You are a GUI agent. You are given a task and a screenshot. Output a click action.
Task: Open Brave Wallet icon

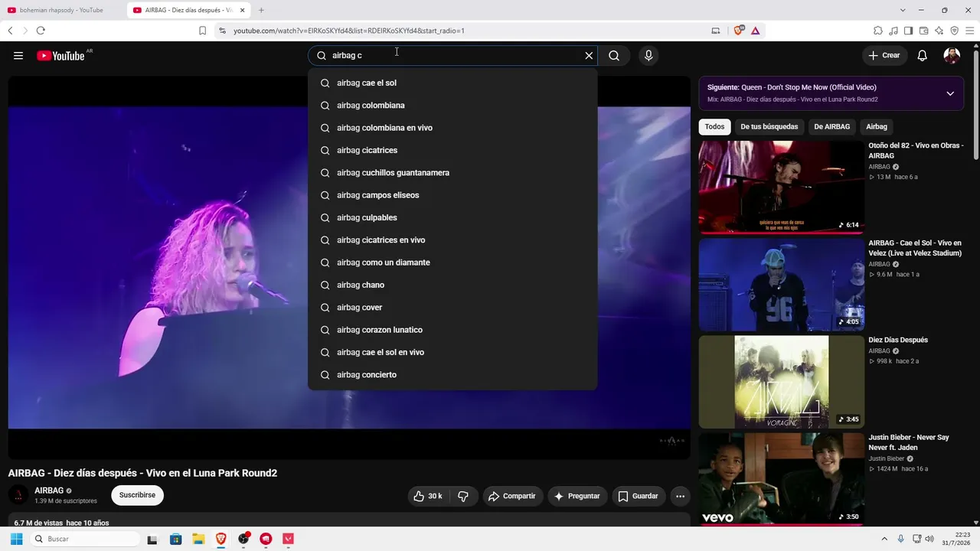923,31
